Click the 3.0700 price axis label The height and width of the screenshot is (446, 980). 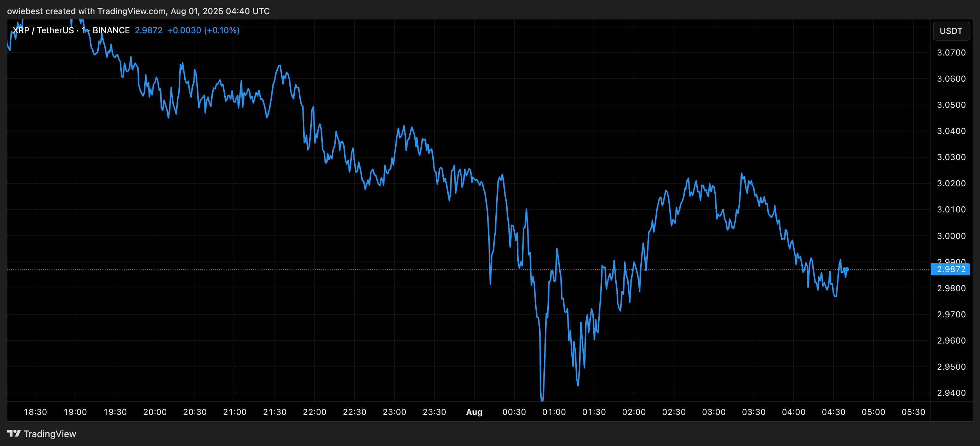951,52
